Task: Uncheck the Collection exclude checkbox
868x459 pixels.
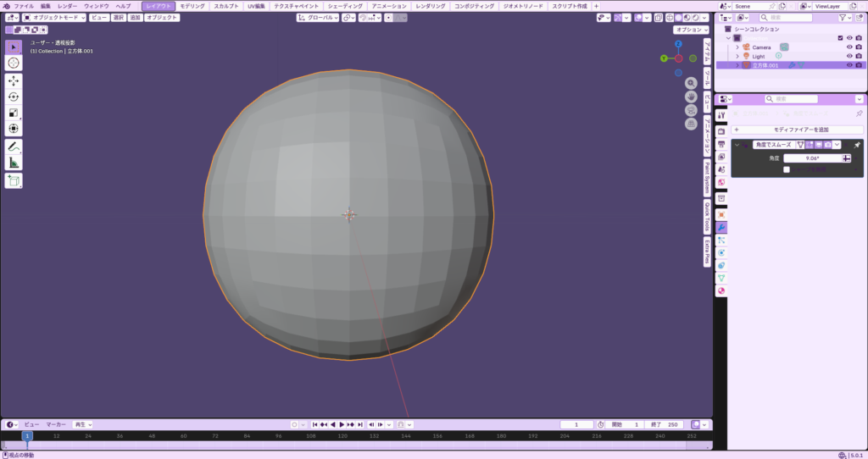Action: tap(840, 37)
